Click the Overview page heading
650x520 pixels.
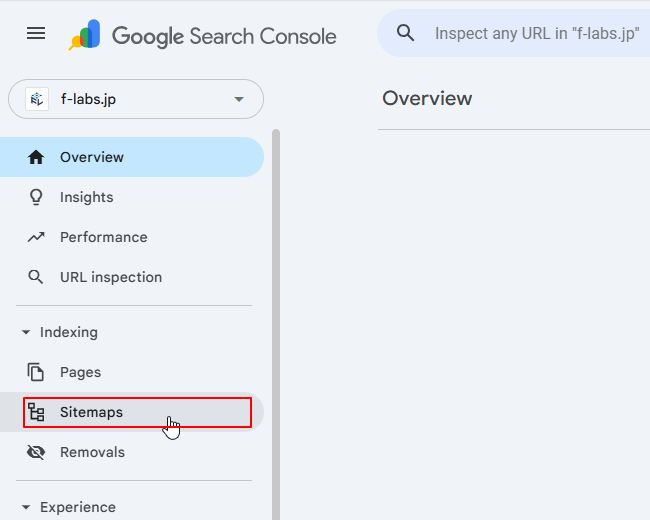pos(427,98)
